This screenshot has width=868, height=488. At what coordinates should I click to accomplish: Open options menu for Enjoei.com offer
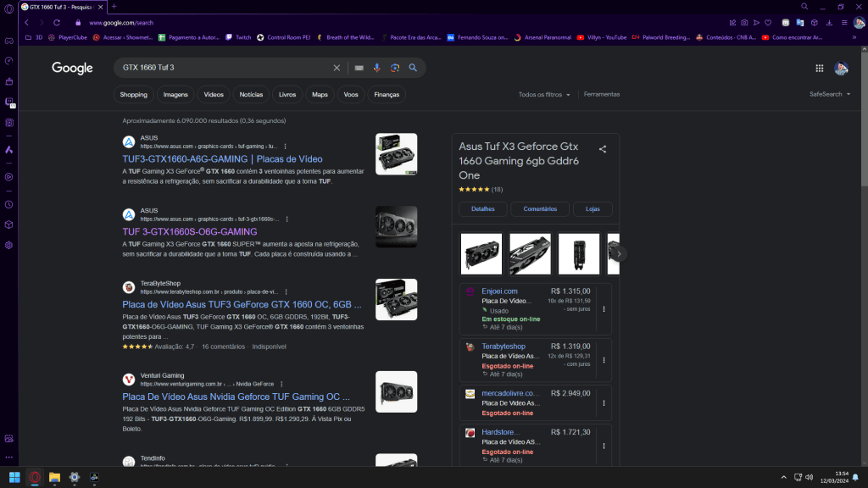pyautogui.click(x=604, y=309)
